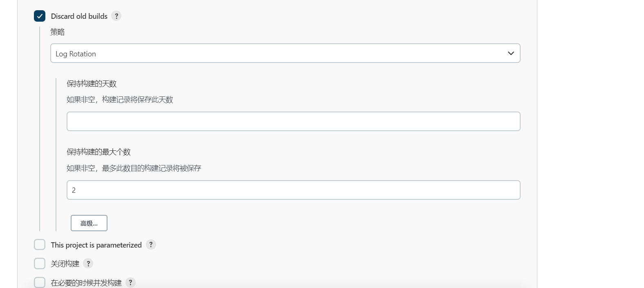Check the 在必要的时候并发构建 checkbox

[40, 282]
